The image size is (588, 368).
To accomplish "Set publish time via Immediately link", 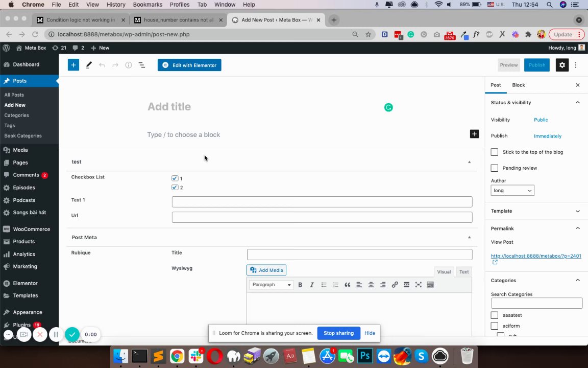I will (548, 136).
